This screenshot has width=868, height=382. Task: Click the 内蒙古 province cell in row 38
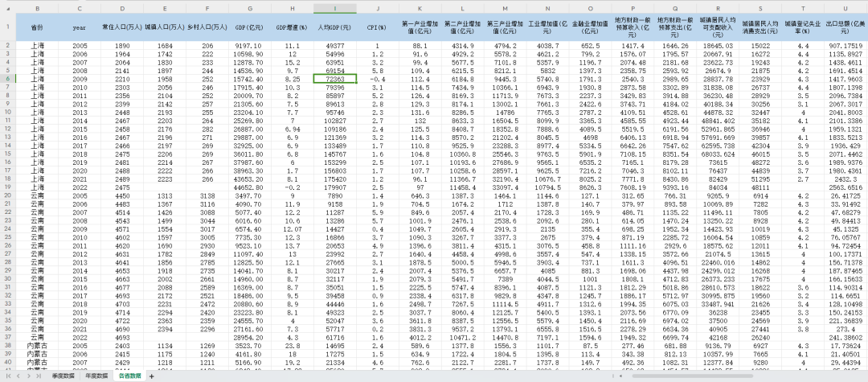click(x=37, y=345)
